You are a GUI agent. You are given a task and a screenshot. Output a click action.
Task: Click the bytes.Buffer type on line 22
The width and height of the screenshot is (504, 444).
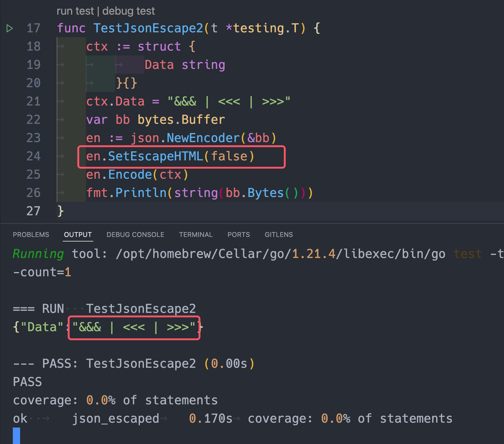point(181,120)
